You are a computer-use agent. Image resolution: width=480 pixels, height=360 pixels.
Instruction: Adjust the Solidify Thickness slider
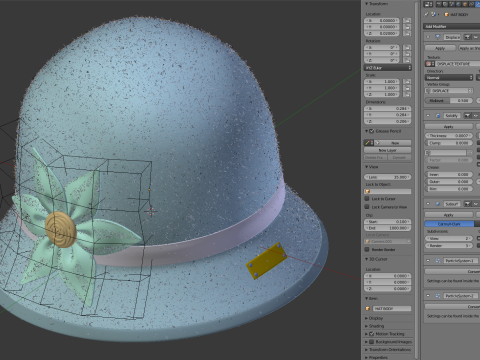point(449,136)
